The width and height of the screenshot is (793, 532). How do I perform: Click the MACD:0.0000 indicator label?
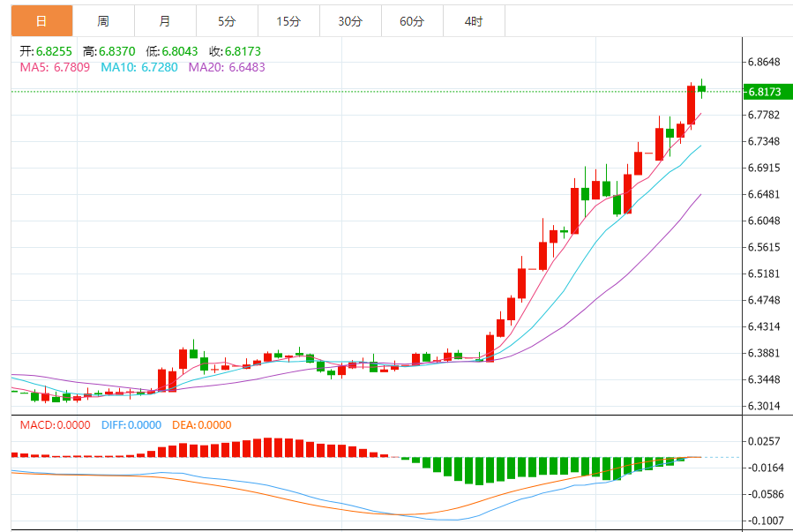tap(55, 424)
